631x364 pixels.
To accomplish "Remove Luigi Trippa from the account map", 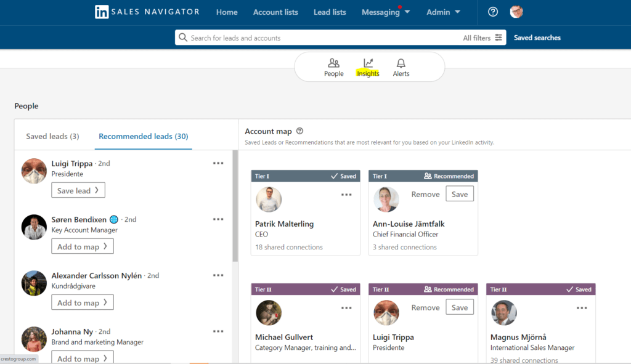I will [x=425, y=308].
